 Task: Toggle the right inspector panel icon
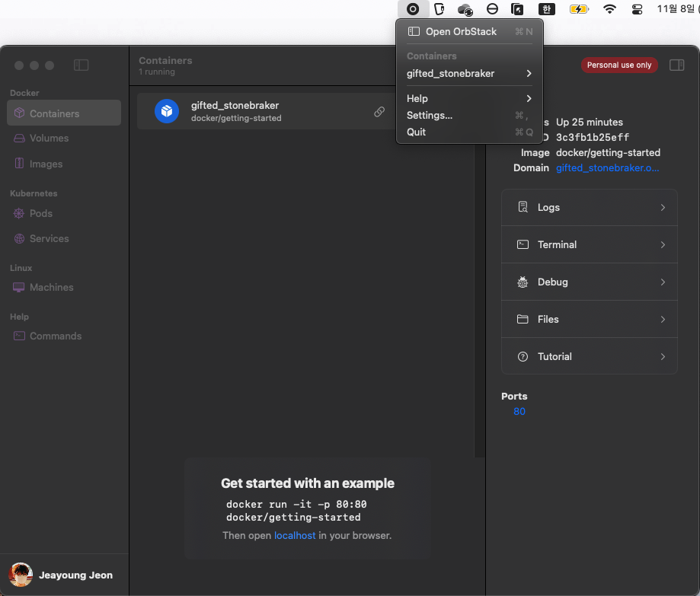pos(677,65)
